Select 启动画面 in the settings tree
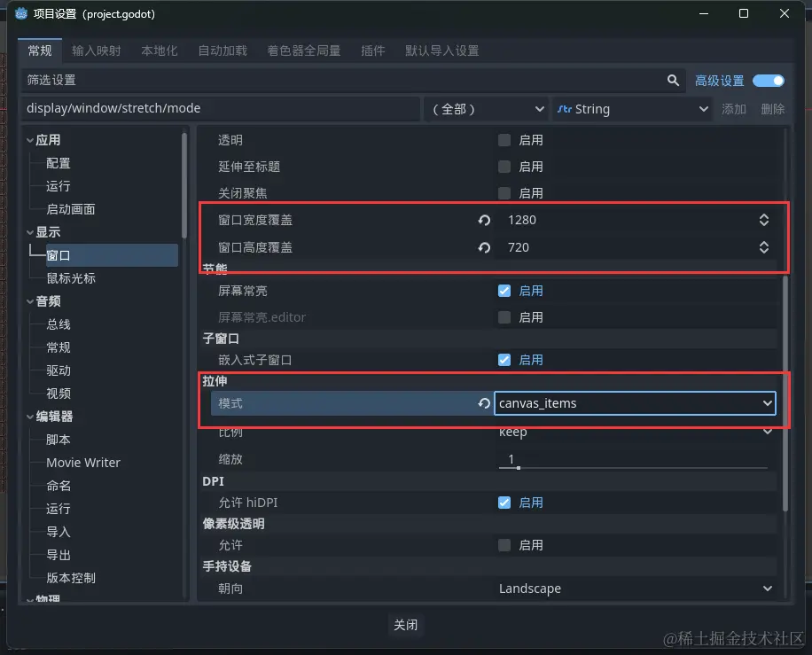Image resolution: width=812 pixels, height=655 pixels. pyautogui.click(x=70, y=210)
